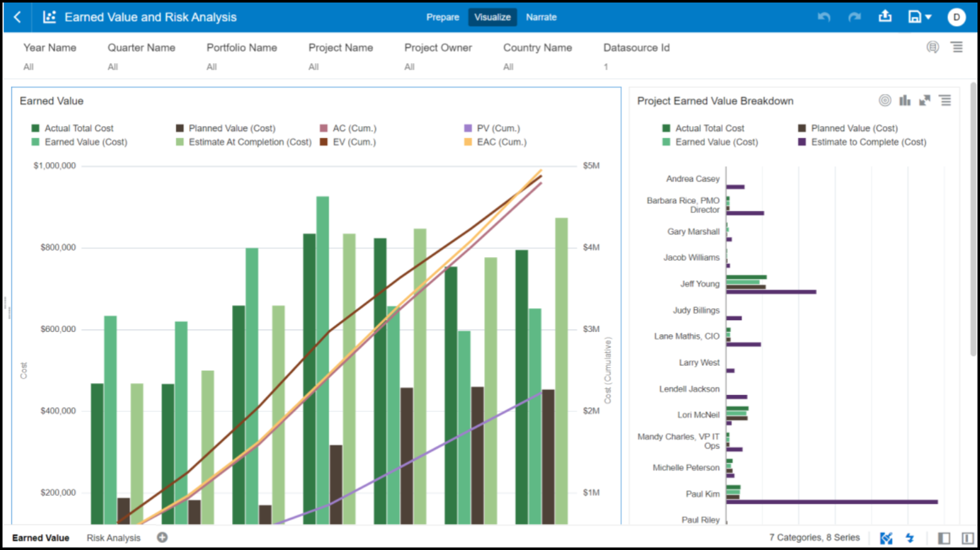Redo the last undone change
This screenshot has width=980, height=550.
tap(855, 17)
